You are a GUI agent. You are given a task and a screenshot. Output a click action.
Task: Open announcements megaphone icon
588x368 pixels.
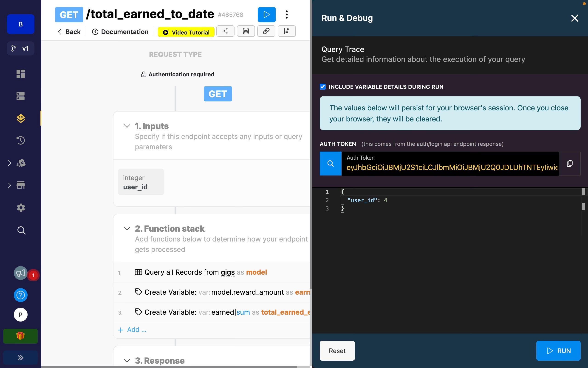point(21,273)
